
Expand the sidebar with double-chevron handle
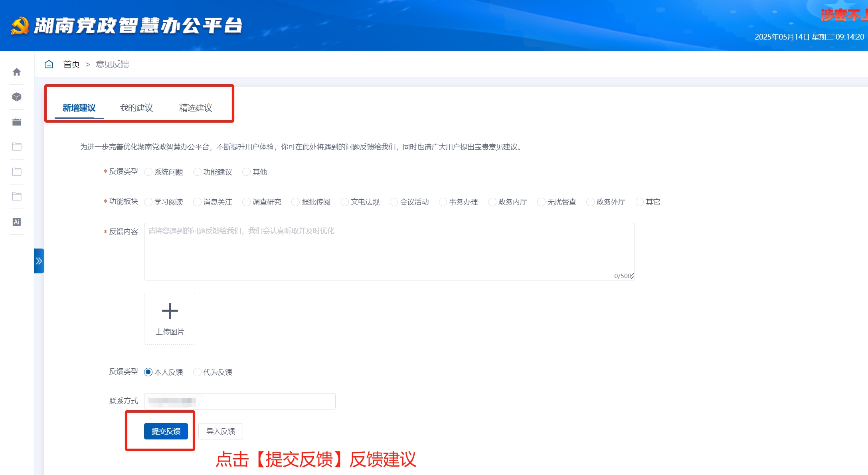click(x=39, y=261)
